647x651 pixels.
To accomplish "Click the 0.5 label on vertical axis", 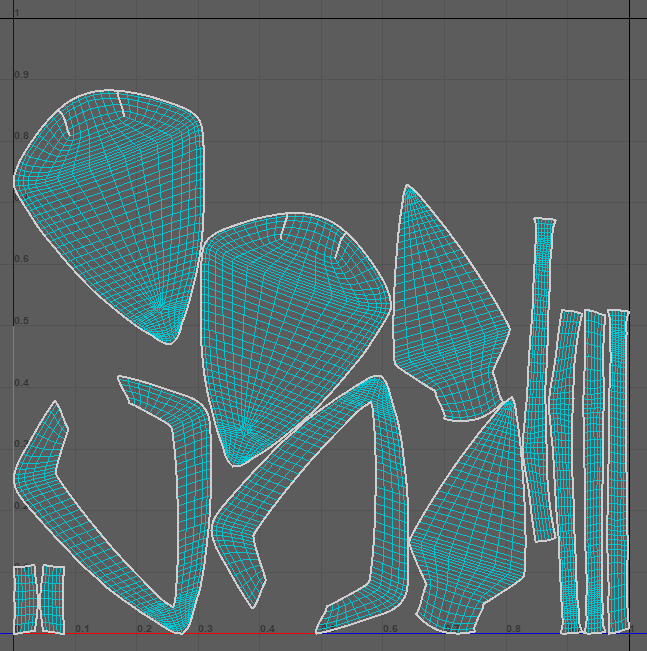I will click(x=21, y=321).
